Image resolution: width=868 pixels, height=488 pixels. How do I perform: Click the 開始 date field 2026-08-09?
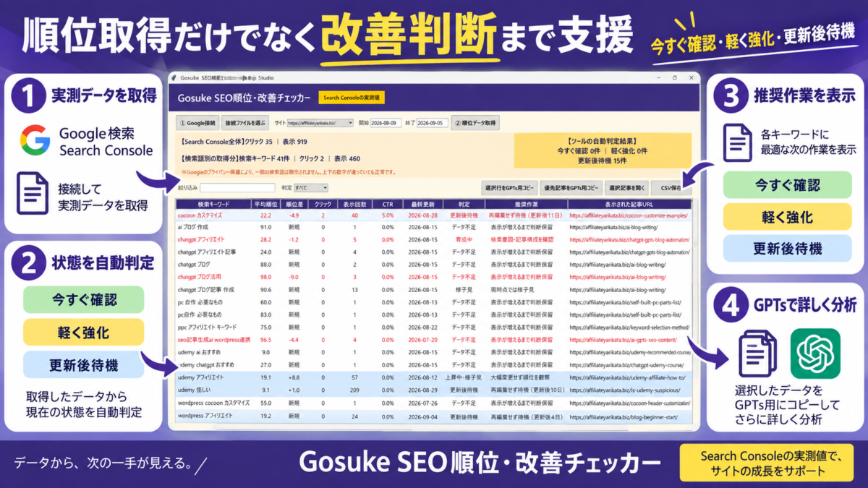click(x=386, y=123)
